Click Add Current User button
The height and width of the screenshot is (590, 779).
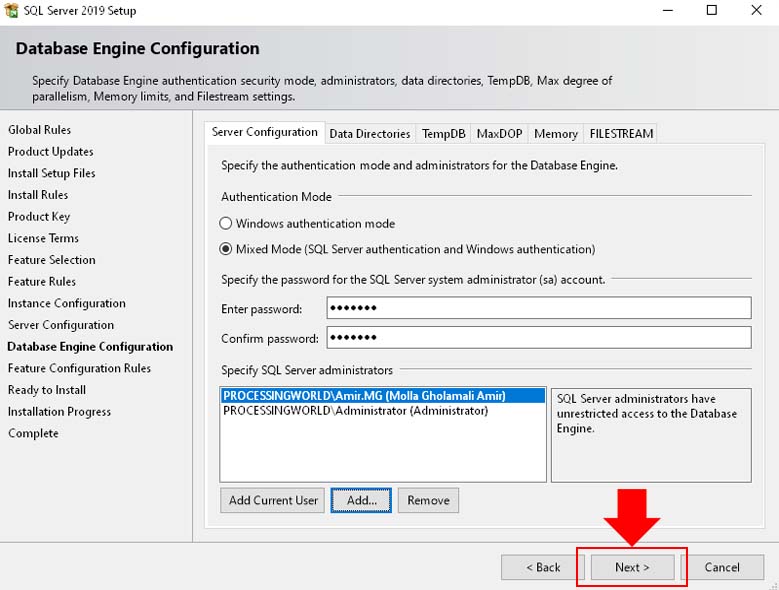coord(273,500)
